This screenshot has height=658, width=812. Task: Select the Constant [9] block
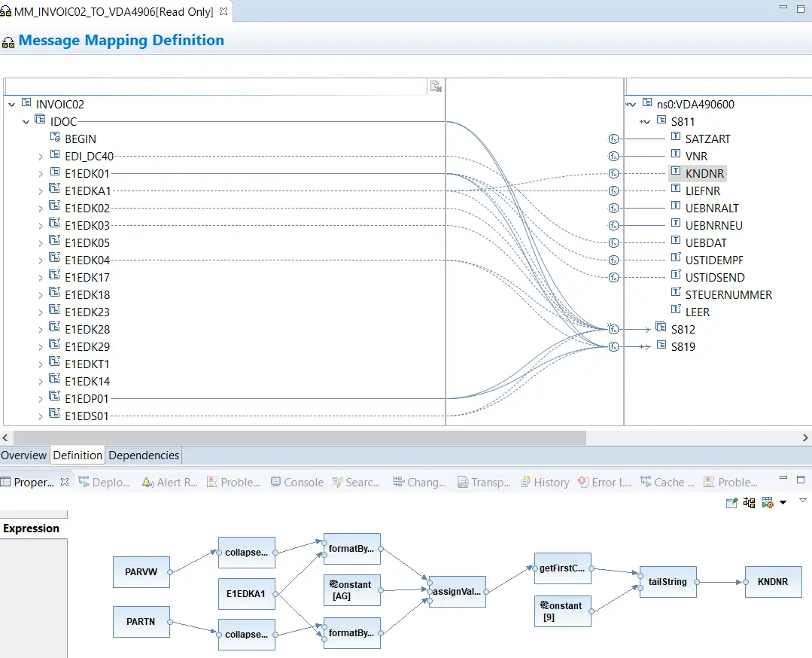point(563,611)
